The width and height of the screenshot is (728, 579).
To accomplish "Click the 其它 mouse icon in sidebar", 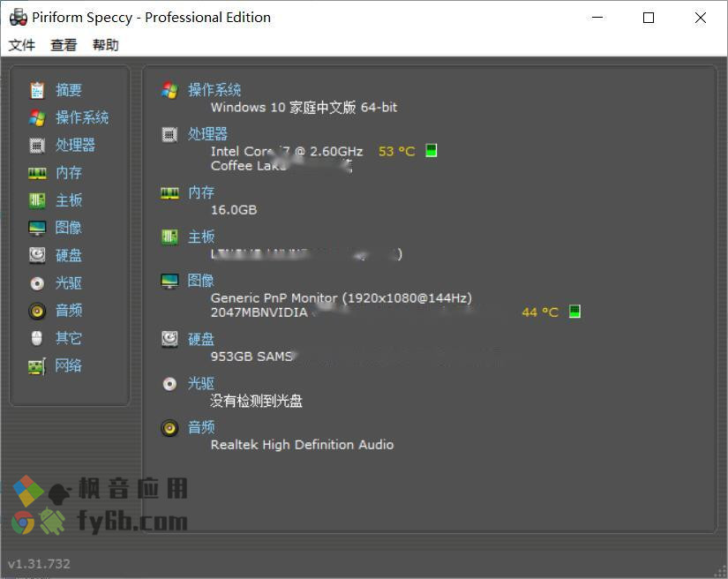I will tap(37, 338).
